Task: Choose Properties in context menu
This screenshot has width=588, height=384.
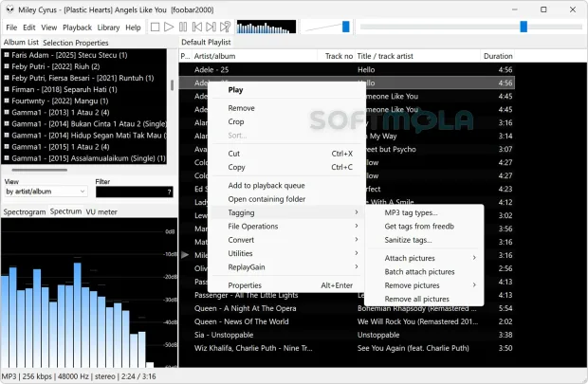Action: [286, 285]
